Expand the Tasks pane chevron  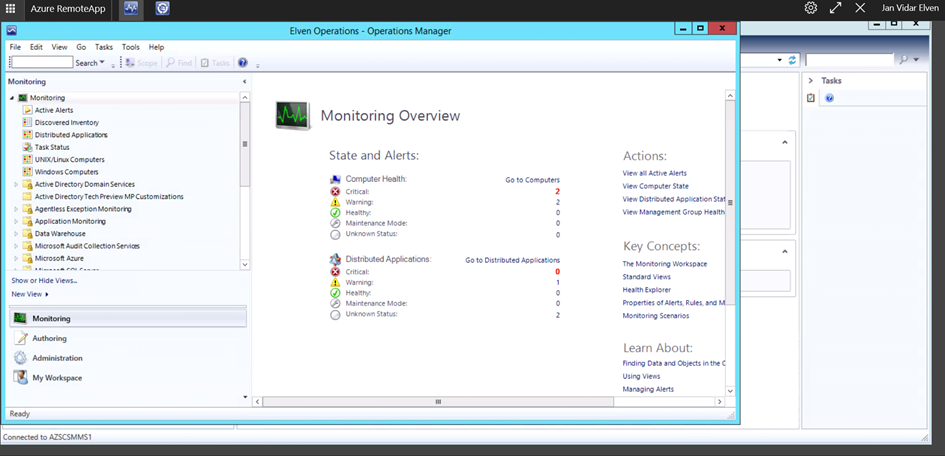pyautogui.click(x=811, y=80)
